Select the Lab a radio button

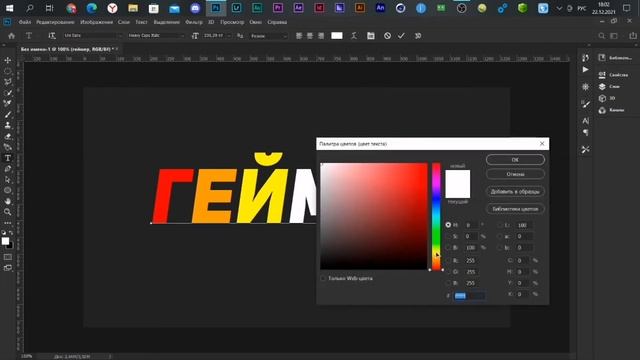coord(500,236)
